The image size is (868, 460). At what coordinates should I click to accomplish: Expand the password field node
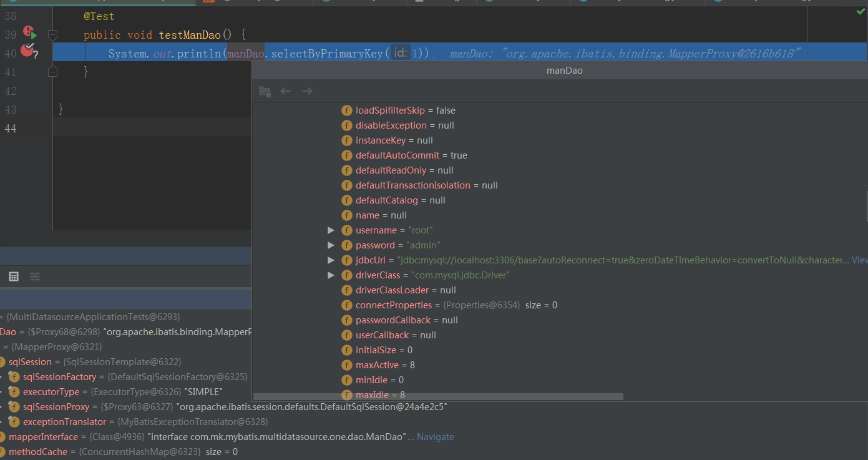pos(331,245)
